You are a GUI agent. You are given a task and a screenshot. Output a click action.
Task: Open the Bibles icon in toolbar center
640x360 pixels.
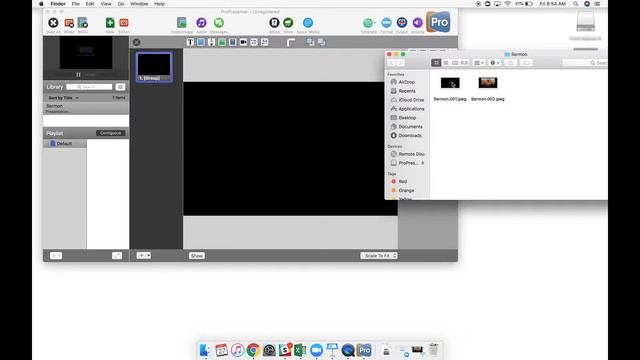(274, 23)
